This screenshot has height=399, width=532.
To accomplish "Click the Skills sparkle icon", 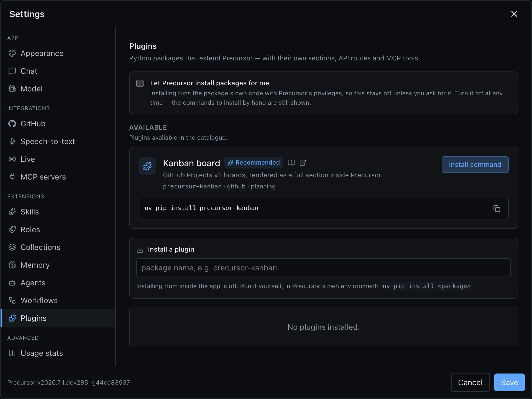I will click(12, 212).
